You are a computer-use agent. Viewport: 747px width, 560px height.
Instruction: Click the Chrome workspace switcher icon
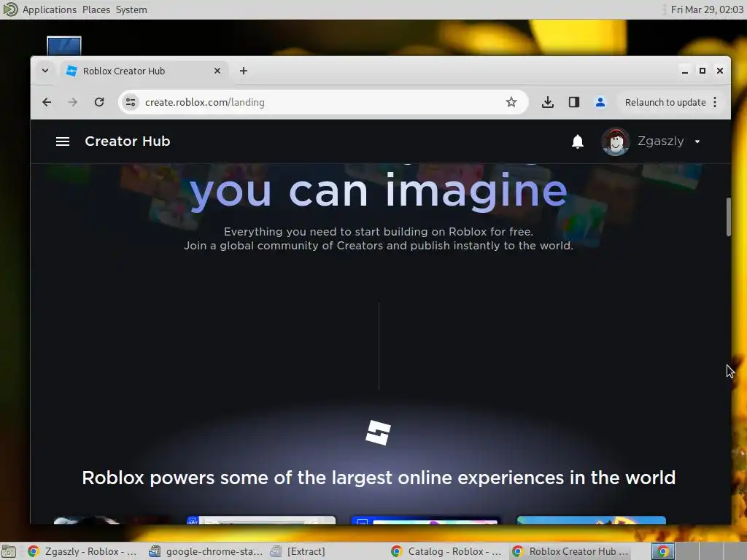[x=662, y=551]
